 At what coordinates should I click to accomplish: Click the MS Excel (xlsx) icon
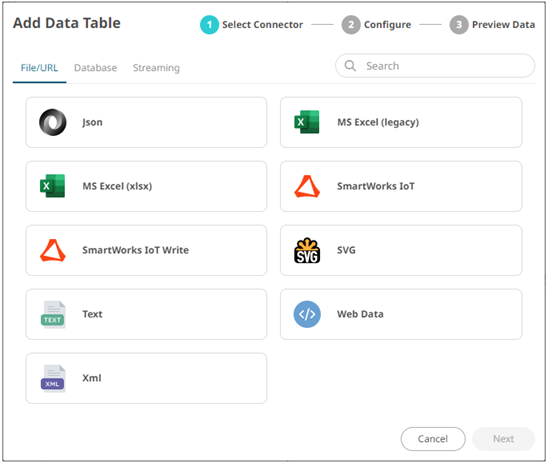coord(52,186)
